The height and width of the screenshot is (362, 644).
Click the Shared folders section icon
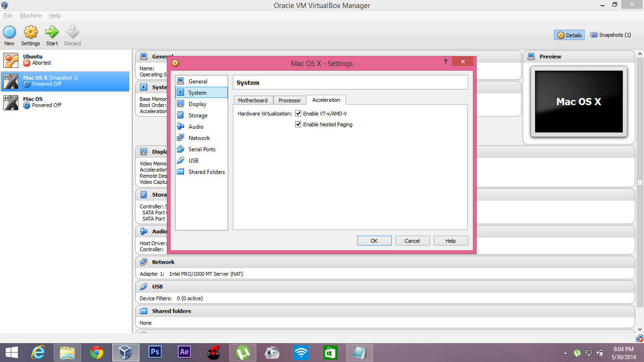pyautogui.click(x=144, y=311)
